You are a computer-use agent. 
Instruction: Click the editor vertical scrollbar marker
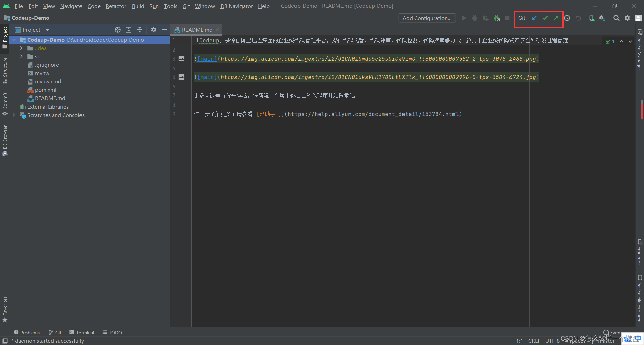[x=642, y=109]
